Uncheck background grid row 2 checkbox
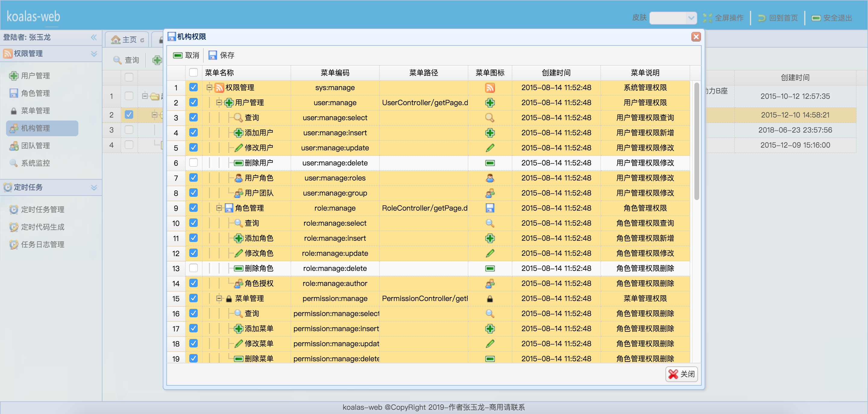868x414 pixels. click(x=129, y=114)
